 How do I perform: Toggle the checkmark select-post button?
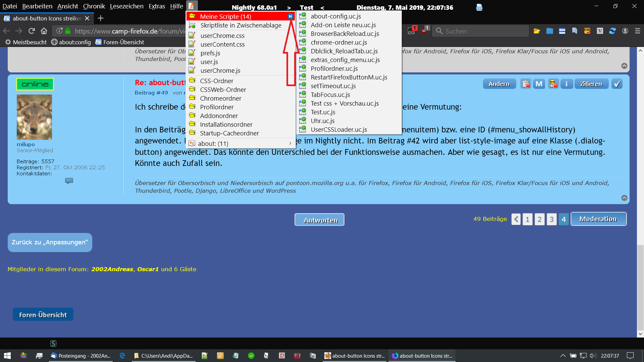[x=617, y=84]
